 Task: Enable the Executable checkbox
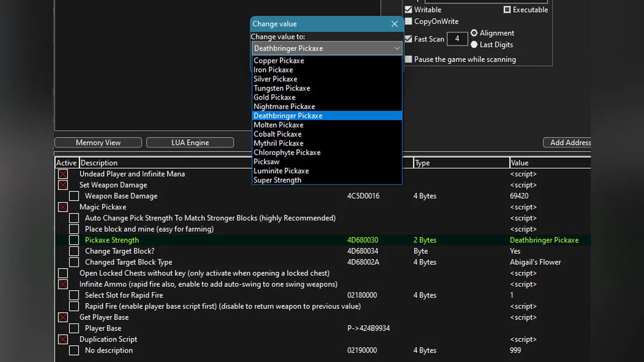click(507, 10)
